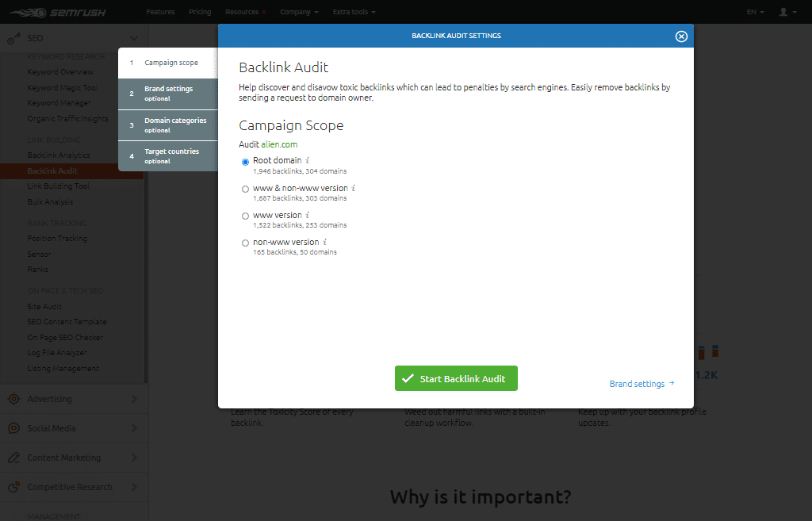This screenshot has height=521, width=812.
Task: Click the Start Backlink Audit button
Action: [x=456, y=378]
